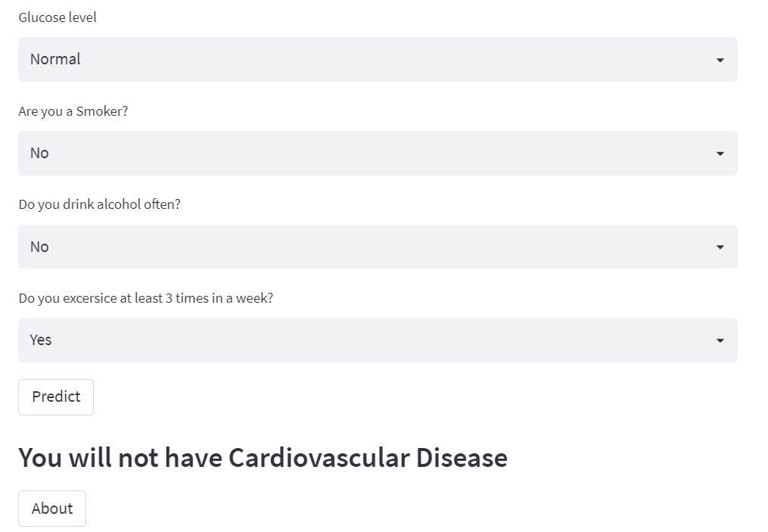Screen dimensions: 768x532
Task: Click the About button
Action: 51,508
